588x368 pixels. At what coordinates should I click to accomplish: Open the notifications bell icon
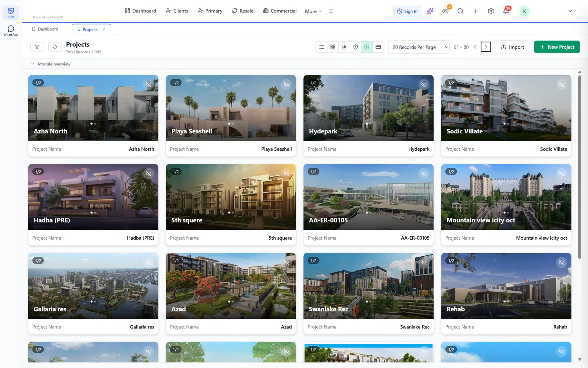click(506, 11)
